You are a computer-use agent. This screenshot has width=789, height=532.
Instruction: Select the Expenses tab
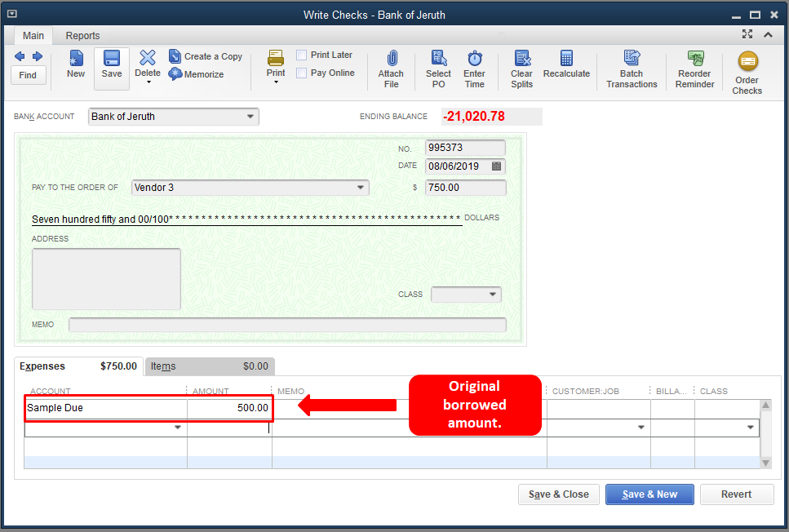pyautogui.click(x=78, y=366)
